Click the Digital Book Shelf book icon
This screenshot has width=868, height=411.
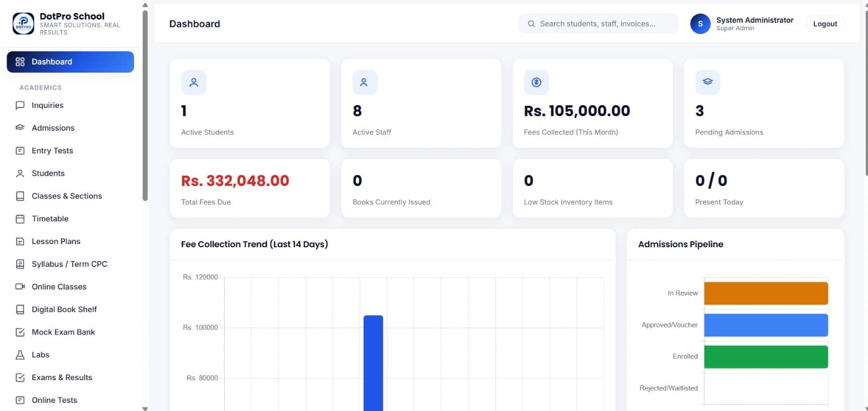point(20,310)
